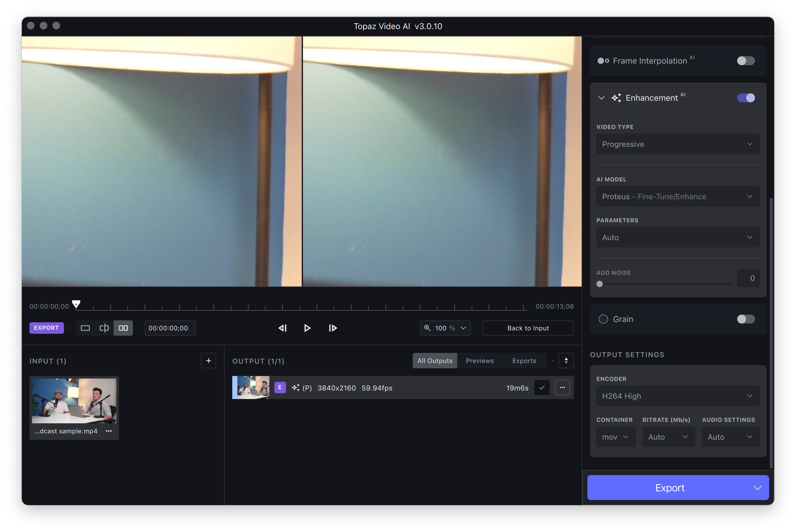Open options for dcast sample.mp4
The width and height of the screenshot is (796, 532).
(109, 431)
